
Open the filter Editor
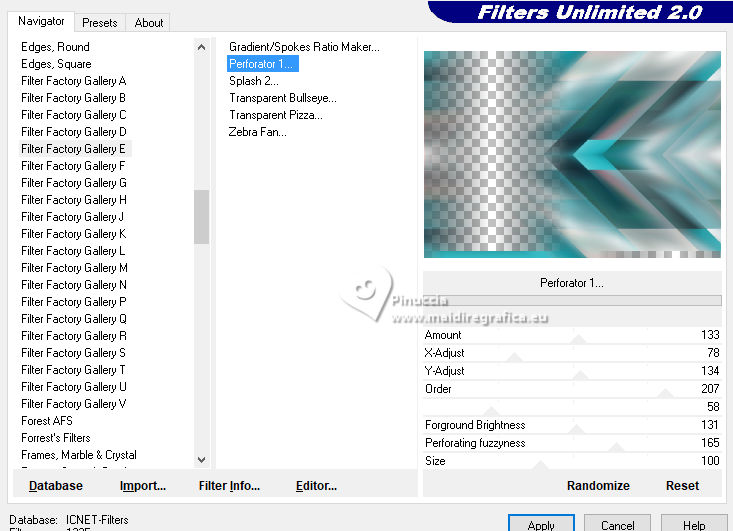coord(316,486)
